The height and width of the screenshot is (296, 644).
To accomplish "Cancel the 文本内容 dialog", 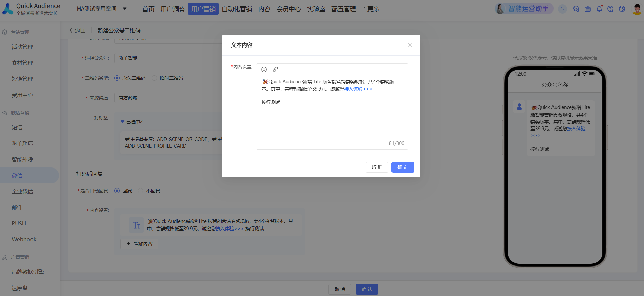I will coord(377,167).
